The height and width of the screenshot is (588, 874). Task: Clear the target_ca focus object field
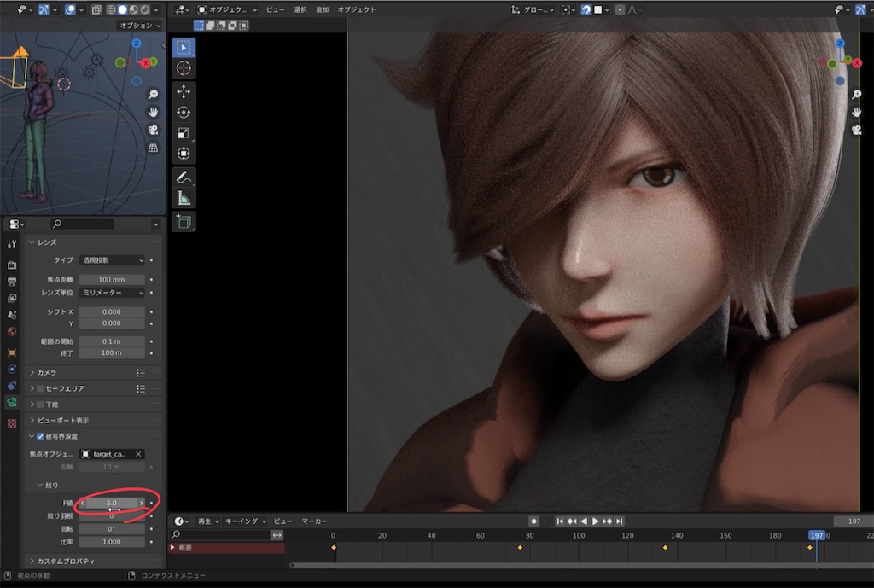coord(138,454)
